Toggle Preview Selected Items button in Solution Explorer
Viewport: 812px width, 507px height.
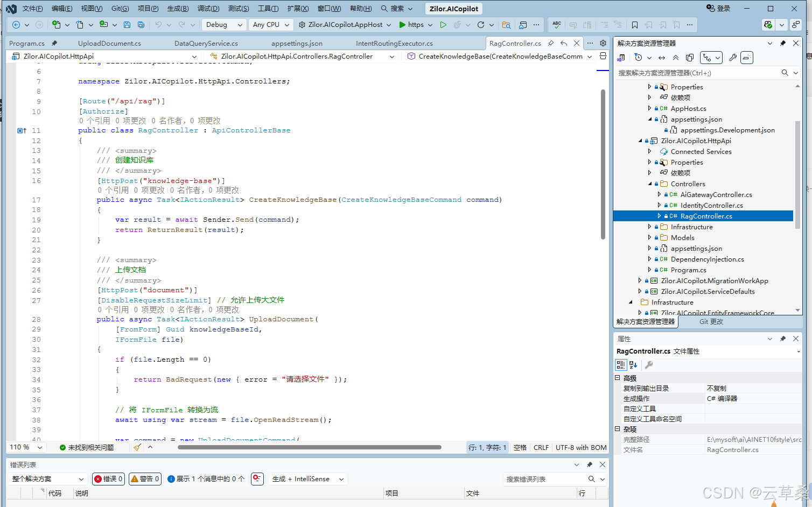pos(747,58)
